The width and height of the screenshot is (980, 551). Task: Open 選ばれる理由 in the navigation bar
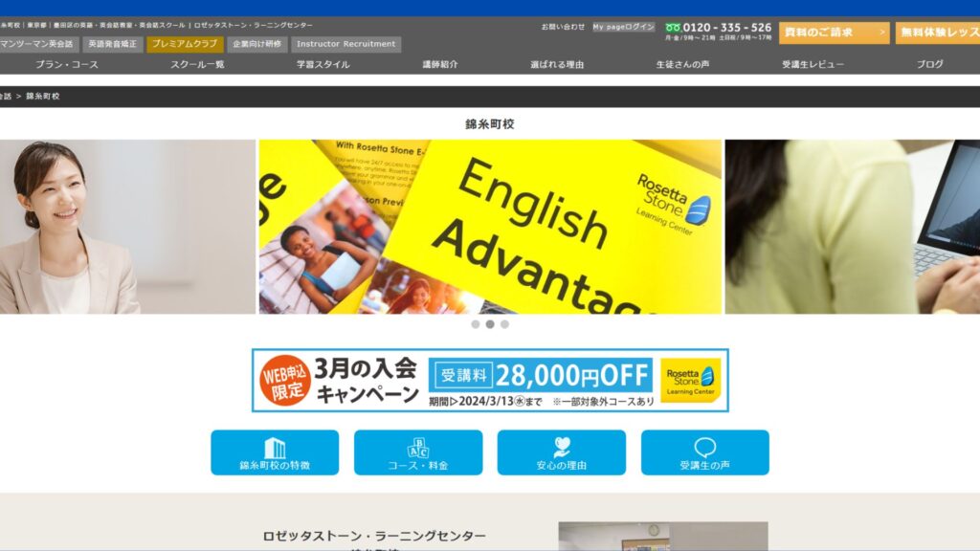557,64
